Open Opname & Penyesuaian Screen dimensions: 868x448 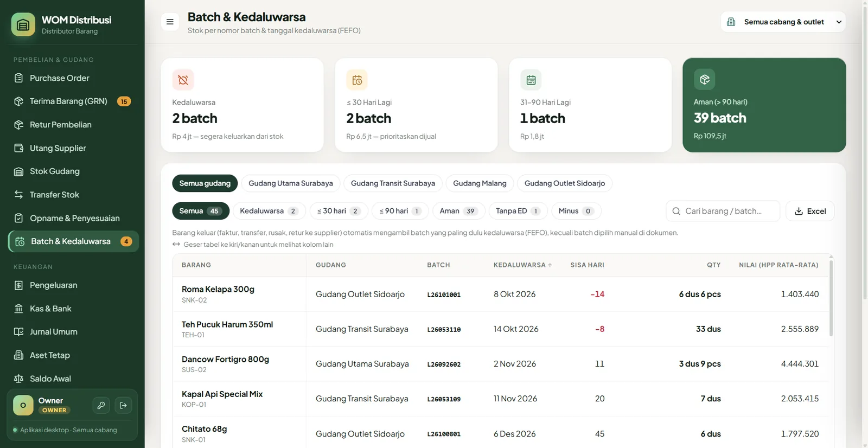tap(73, 218)
